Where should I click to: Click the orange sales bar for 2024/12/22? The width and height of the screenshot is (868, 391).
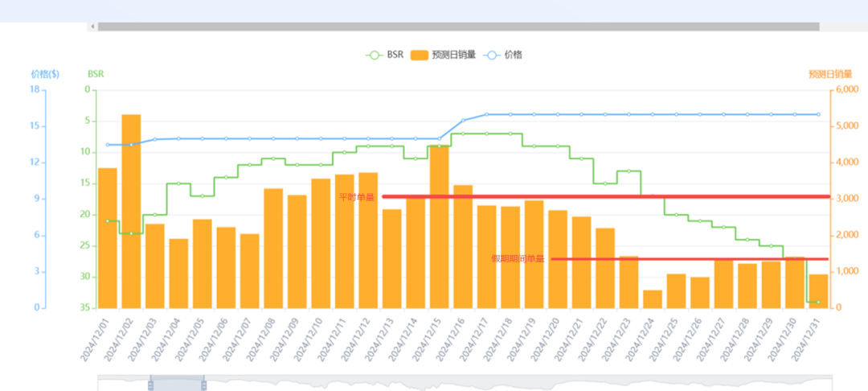605,268
